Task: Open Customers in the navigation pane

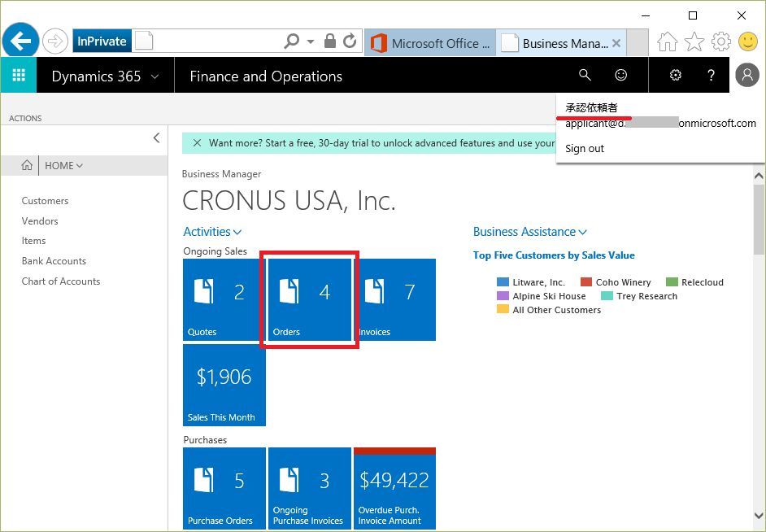Action: (45, 201)
